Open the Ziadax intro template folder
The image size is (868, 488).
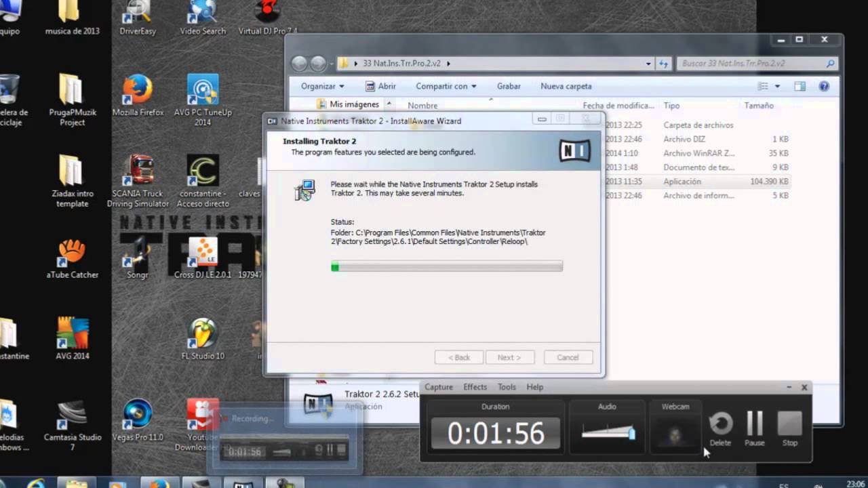(72, 181)
